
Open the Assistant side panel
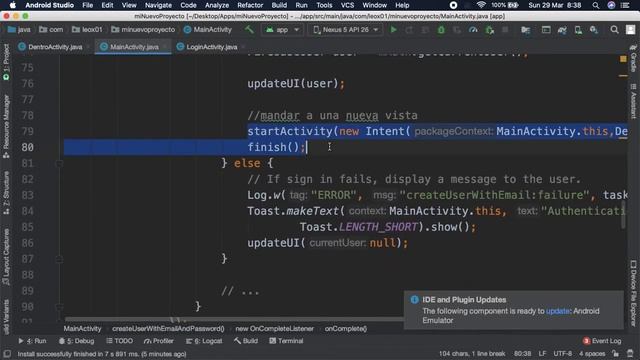coord(633,102)
